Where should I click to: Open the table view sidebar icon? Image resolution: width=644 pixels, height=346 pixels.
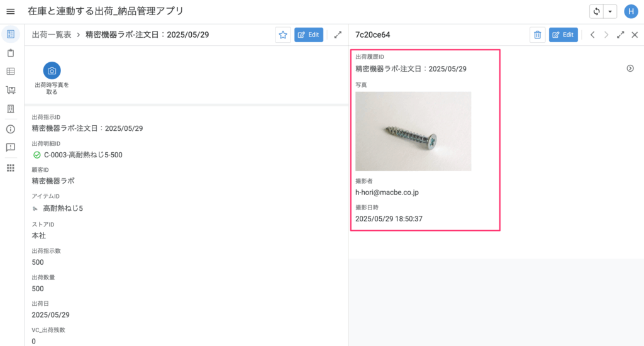(x=11, y=72)
